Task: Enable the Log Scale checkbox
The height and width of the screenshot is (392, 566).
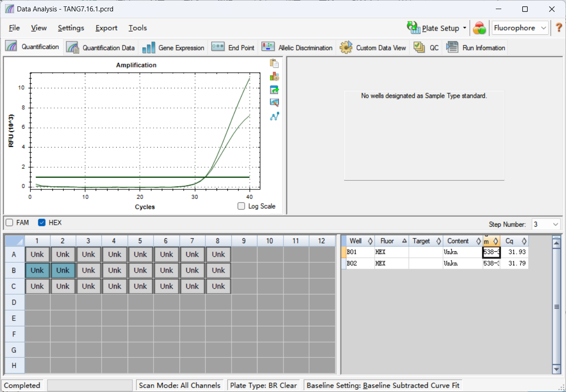Action: tap(242, 206)
